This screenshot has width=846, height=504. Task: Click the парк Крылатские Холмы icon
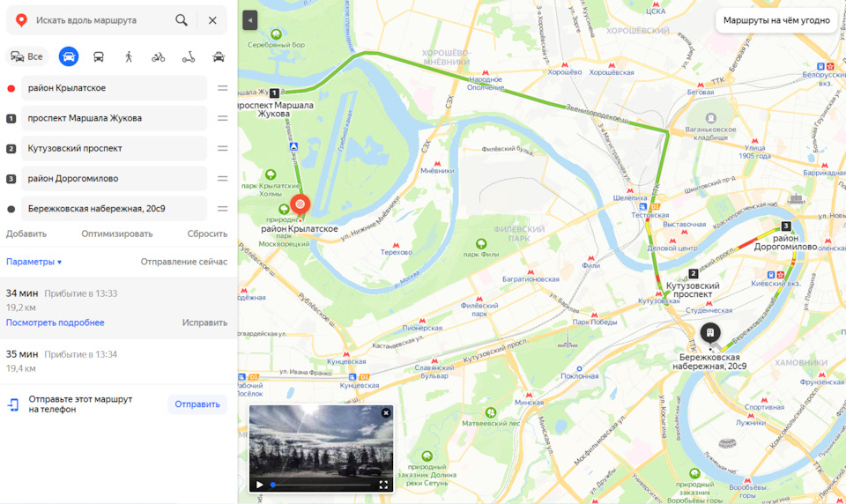271,174
